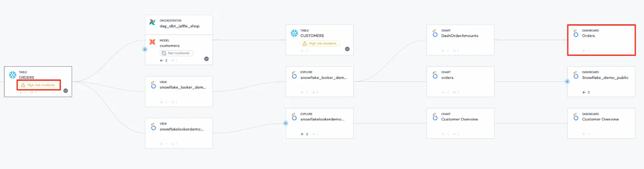Expand upstream plus beside Snowflake_demo_public dashboard
This screenshot has height=169, width=644.
pos(567,81)
